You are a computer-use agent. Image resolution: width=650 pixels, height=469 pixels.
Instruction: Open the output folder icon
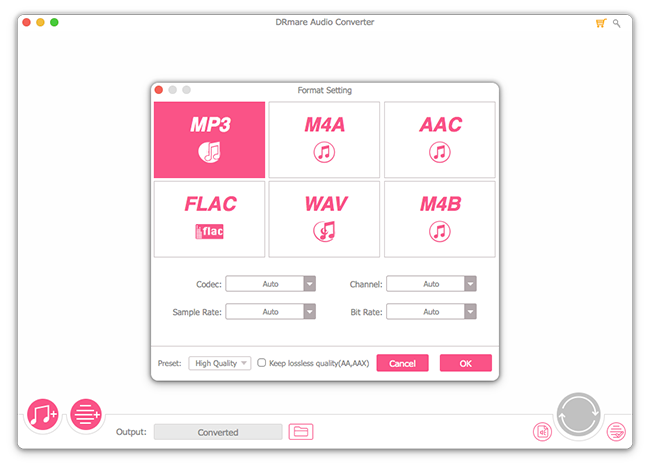[x=300, y=432]
